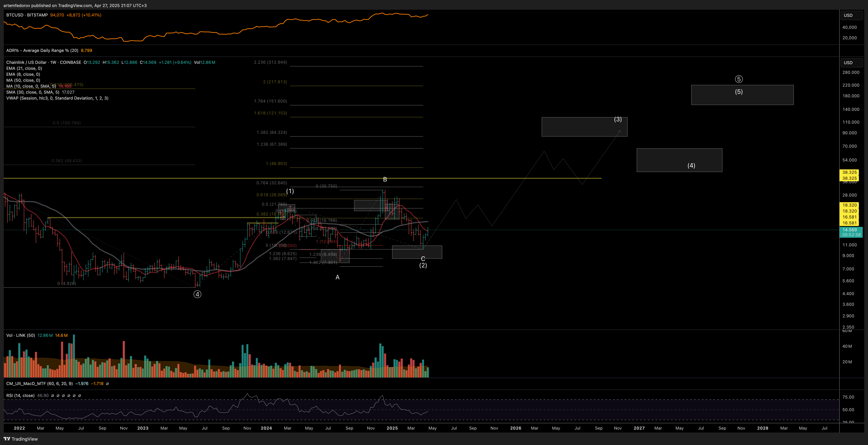Select the BTCUSD · BITSTAMP symbol label

27,15
